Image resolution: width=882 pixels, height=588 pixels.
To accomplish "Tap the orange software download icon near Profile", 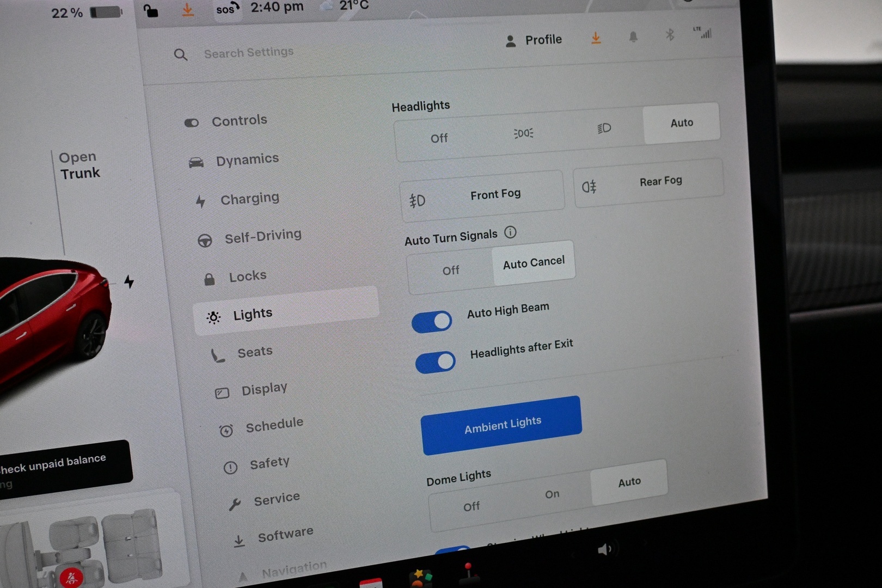I will pos(596,38).
